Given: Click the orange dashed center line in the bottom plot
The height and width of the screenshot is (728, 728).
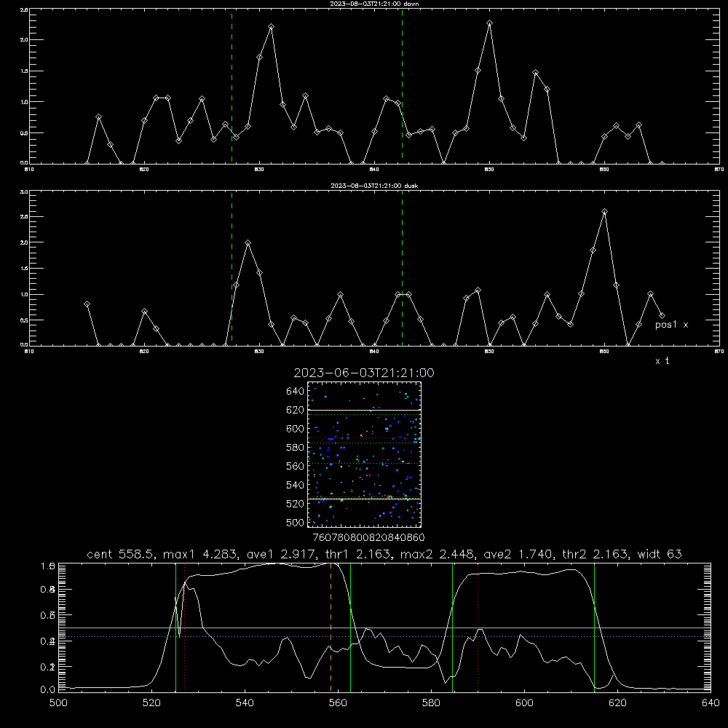Looking at the screenshot, I should (x=331, y=627).
